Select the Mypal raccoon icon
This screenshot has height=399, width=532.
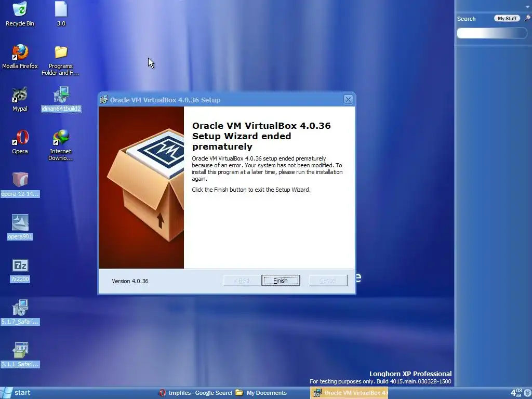click(x=20, y=99)
